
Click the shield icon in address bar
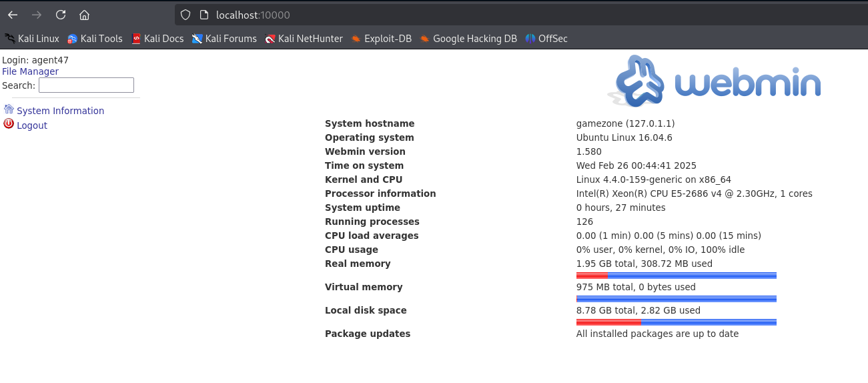pyautogui.click(x=186, y=15)
